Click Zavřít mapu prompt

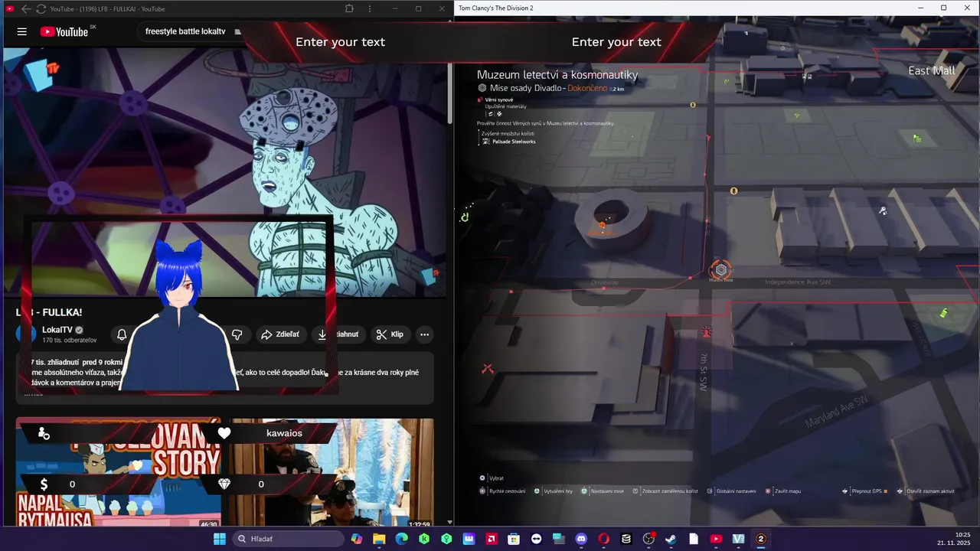782,491
